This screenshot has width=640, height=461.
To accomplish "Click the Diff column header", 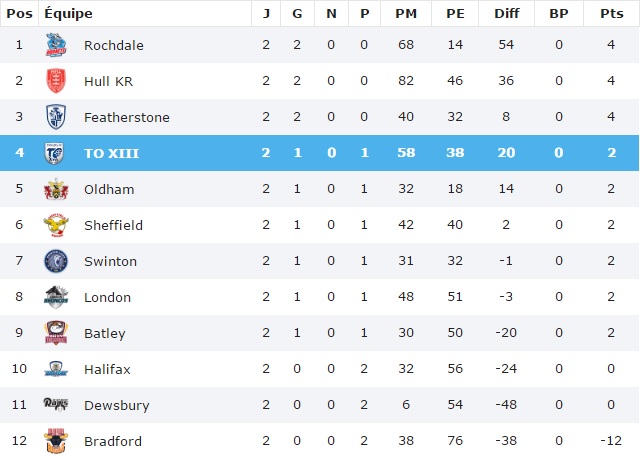I will tap(505, 13).
